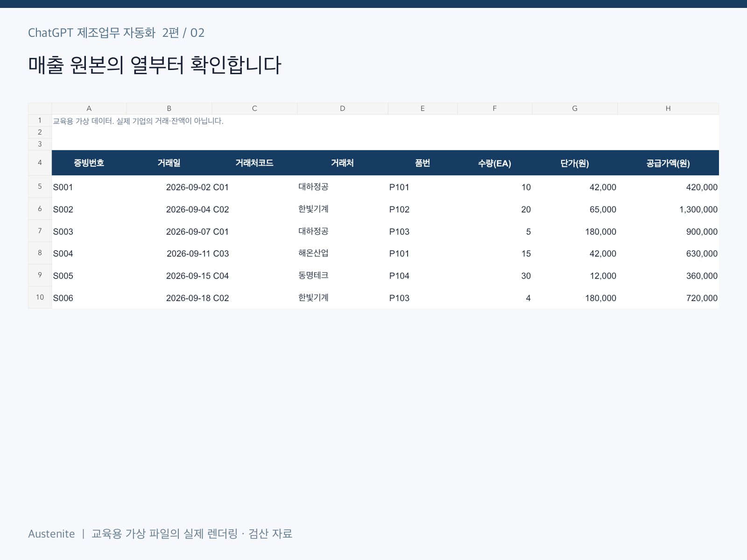Viewport: 747px width, 560px height.
Task: Select the column D header
Action: point(343,108)
